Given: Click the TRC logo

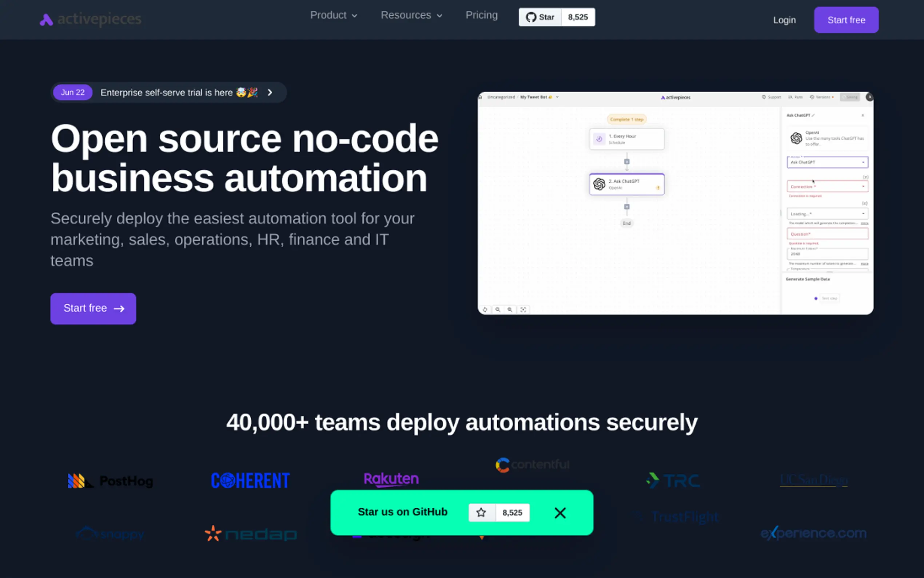Looking at the screenshot, I should coord(673,480).
